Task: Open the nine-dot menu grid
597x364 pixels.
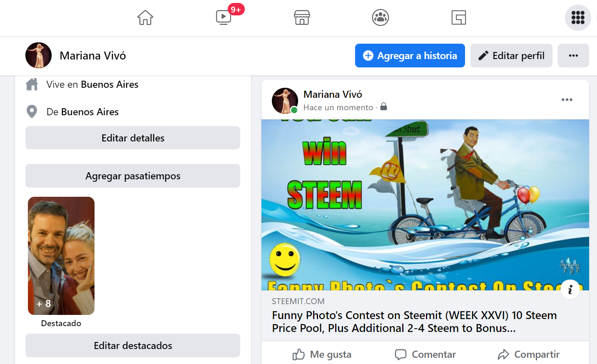Action: click(578, 17)
